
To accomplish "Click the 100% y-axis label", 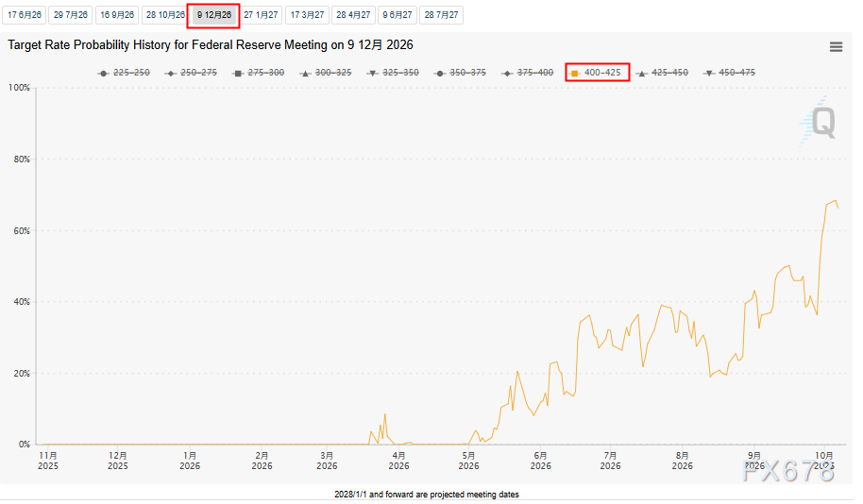I will (x=19, y=88).
